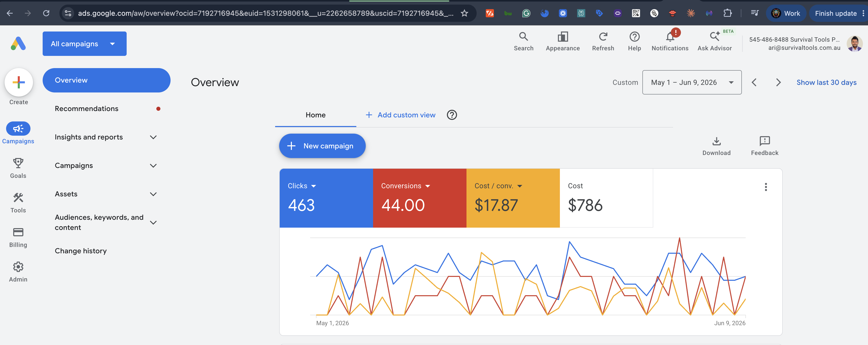The width and height of the screenshot is (868, 345).
Task: Open the Feedback icon
Action: (765, 141)
